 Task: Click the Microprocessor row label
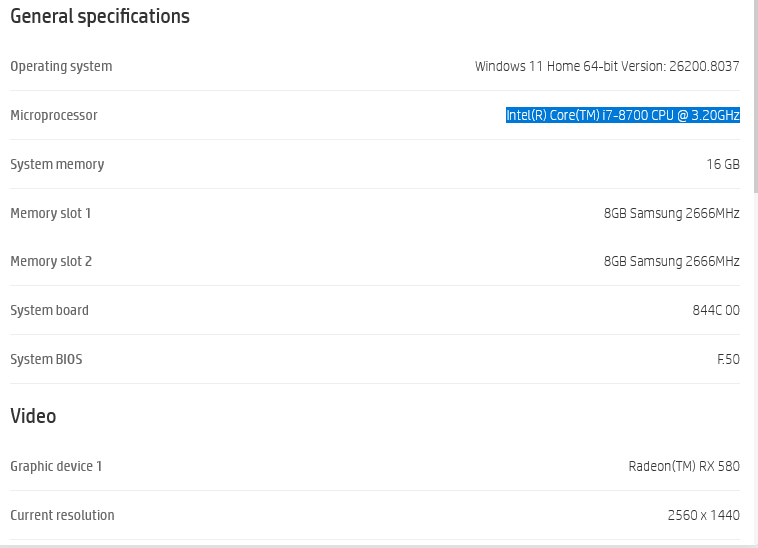(54, 115)
